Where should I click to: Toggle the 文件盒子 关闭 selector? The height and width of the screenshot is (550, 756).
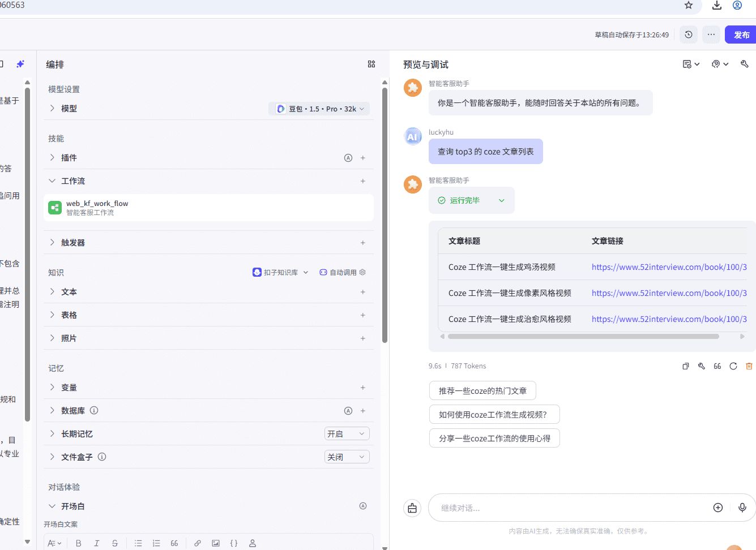pos(347,457)
